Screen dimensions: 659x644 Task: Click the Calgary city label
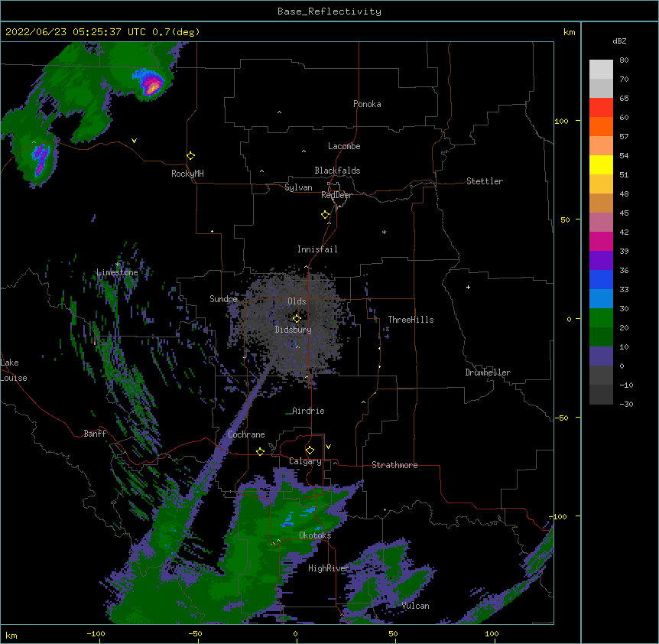(305, 461)
